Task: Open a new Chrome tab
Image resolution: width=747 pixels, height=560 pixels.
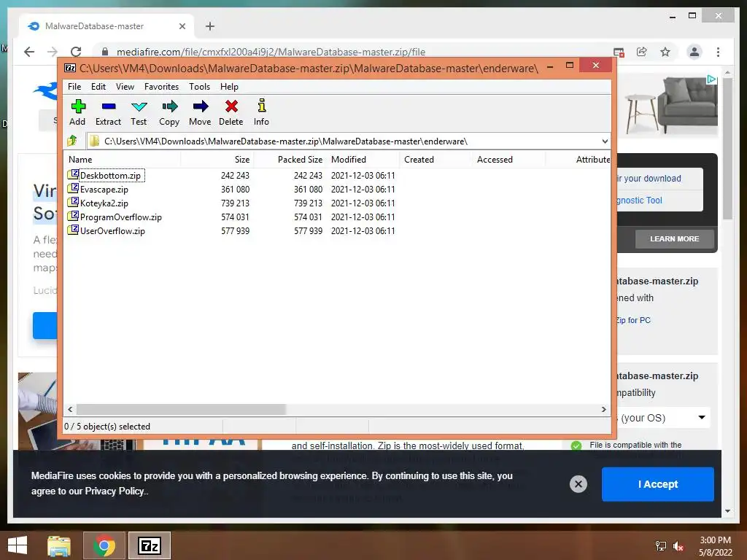Action: (210, 26)
